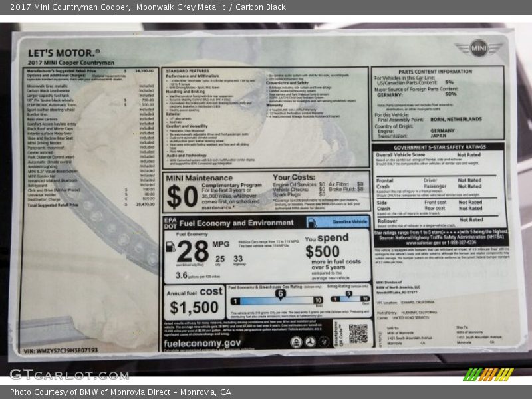Click the 'GOVERNMENT 5-STAR SAFETY RATINGS' header

(440, 147)
